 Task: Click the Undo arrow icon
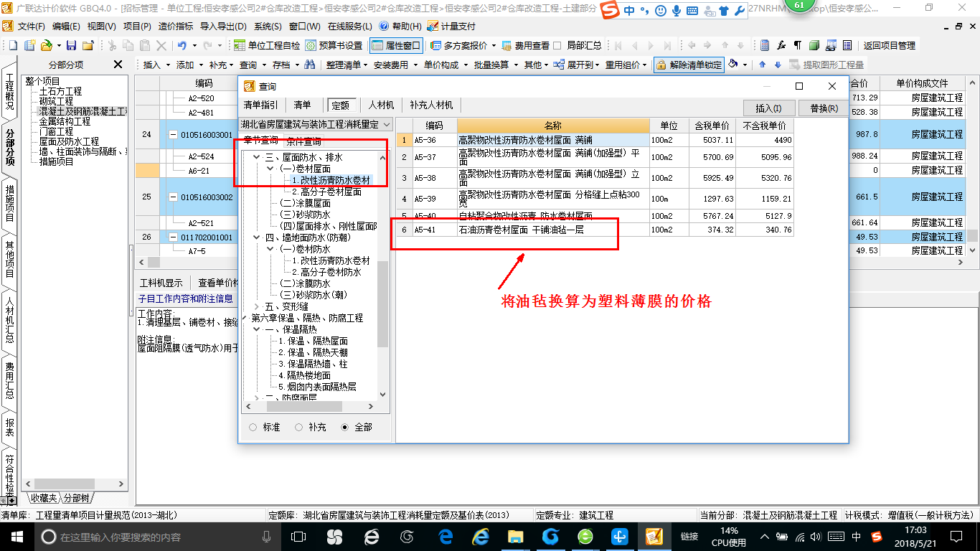(182, 45)
